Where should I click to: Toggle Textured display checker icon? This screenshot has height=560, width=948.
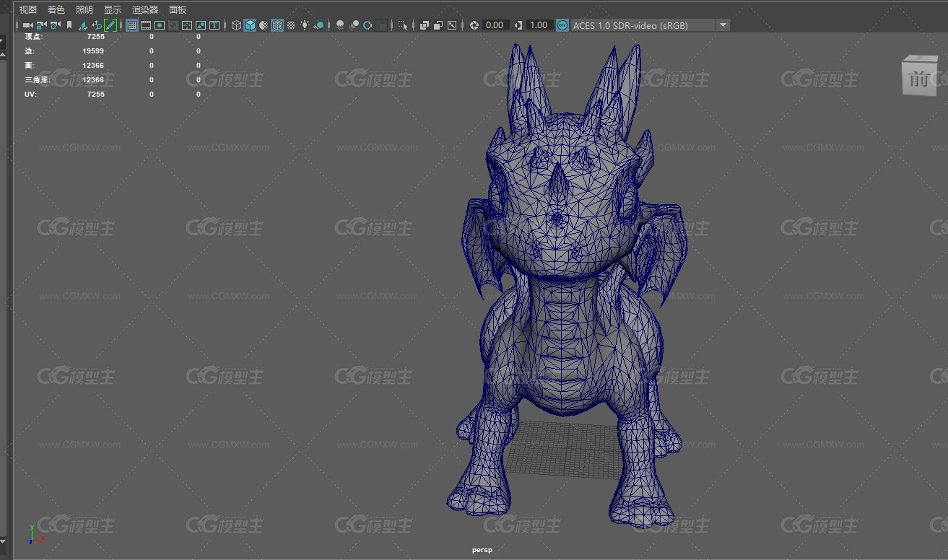[x=291, y=25]
